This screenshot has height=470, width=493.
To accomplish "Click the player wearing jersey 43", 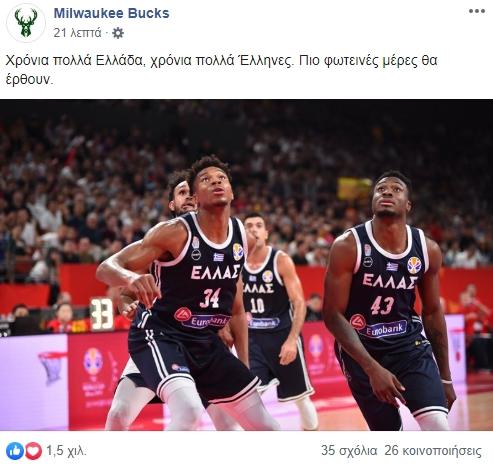I will [x=388, y=300].
